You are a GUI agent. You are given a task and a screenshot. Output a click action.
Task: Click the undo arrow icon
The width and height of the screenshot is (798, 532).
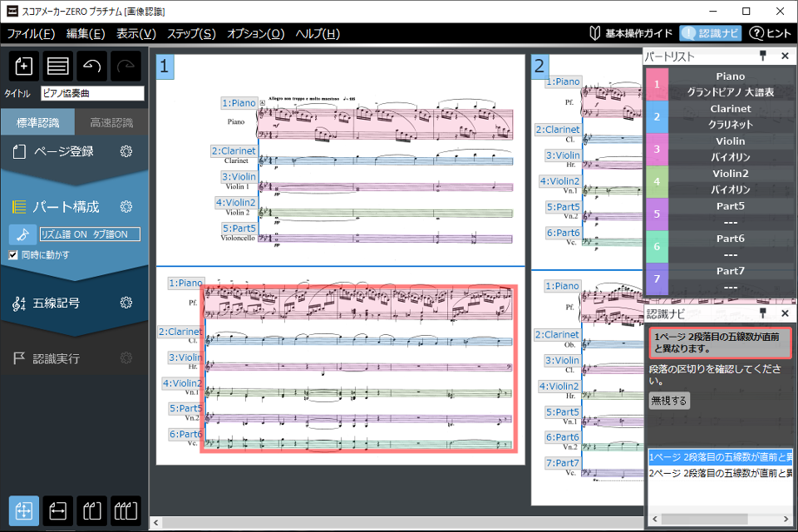(91, 66)
